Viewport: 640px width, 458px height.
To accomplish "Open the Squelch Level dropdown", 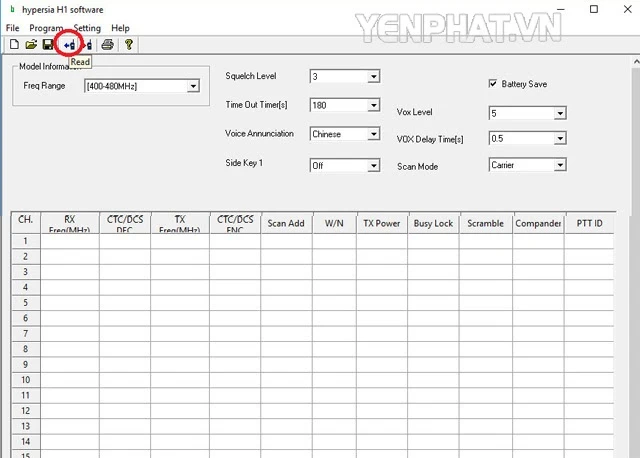I will point(373,77).
